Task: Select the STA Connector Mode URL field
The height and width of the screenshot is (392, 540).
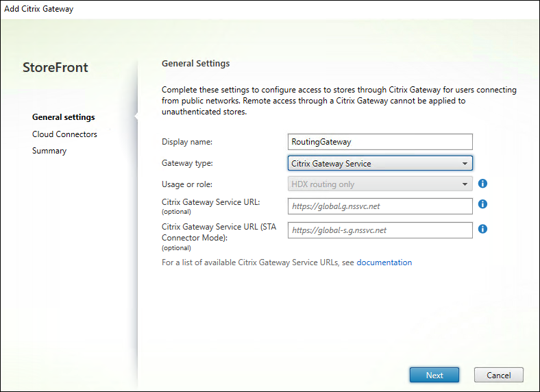Action: coord(380,230)
